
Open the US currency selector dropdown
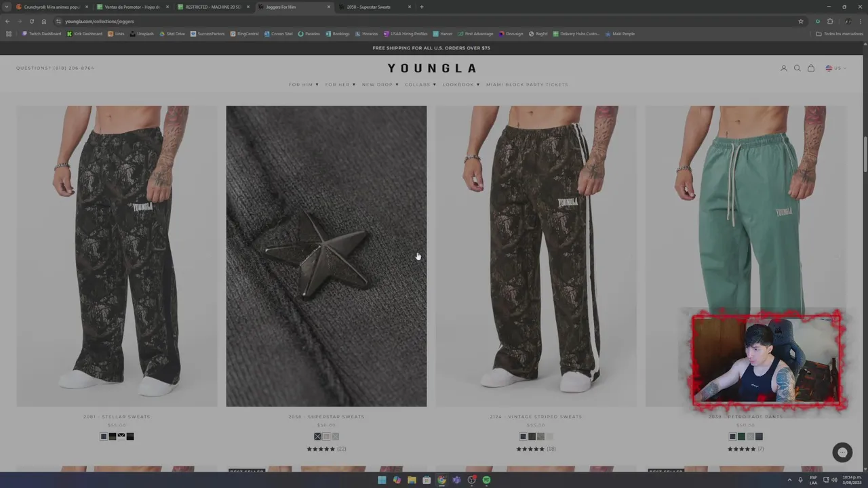point(836,68)
